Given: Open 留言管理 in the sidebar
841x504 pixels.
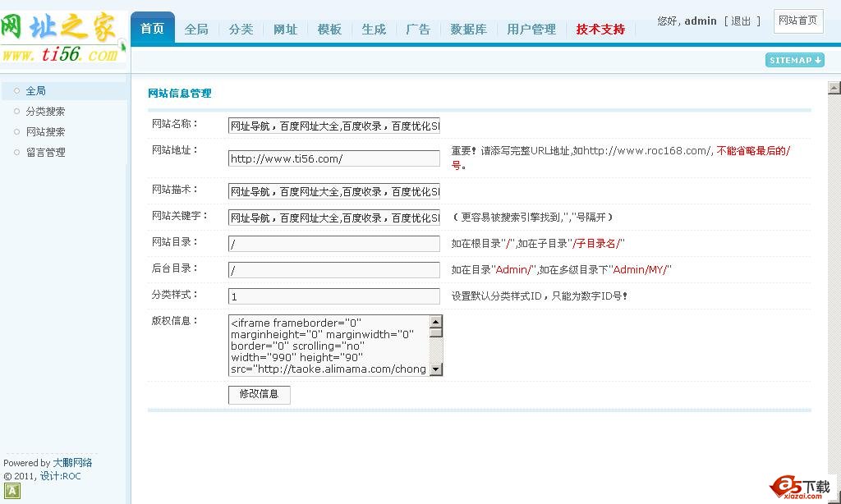Looking at the screenshot, I should (x=46, y=153).
